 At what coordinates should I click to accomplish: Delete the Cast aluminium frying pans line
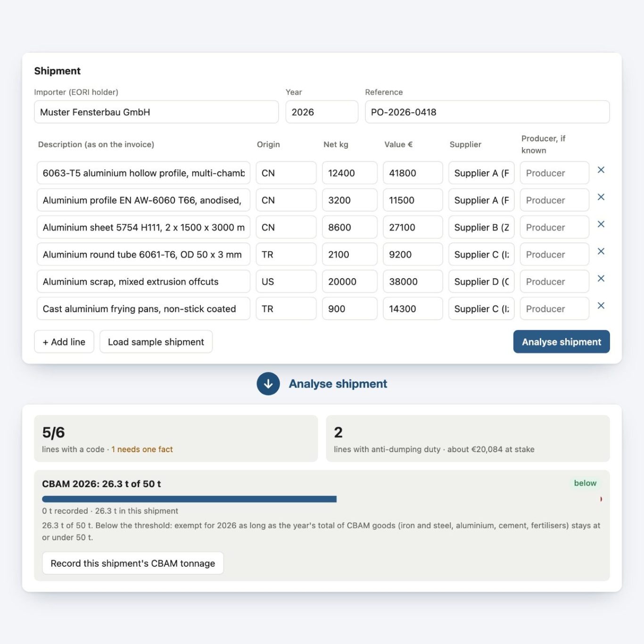(x=601, y=305)
